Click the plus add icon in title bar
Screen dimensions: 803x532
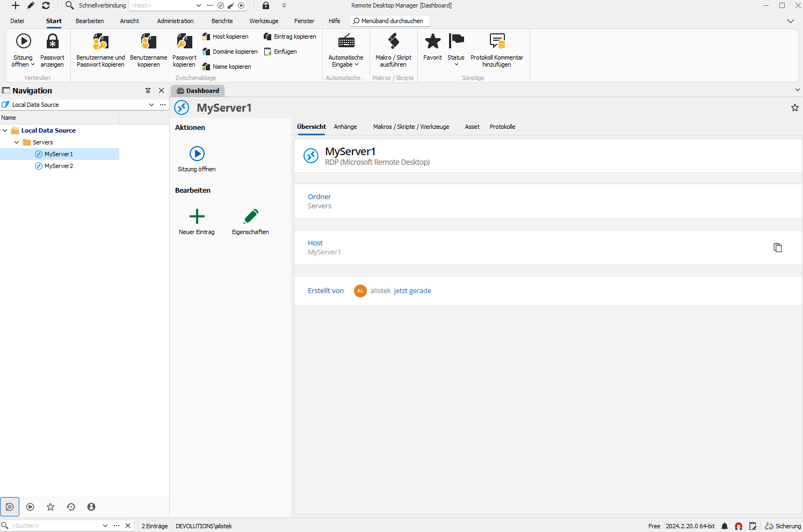click(x=16, y=5)
